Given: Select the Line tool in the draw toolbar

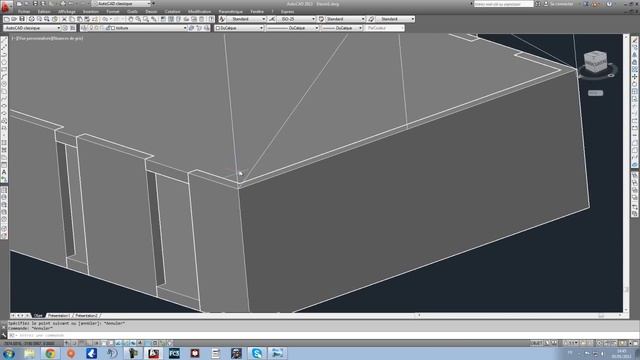Looking at the screenshot, I should tap(4, 40).
